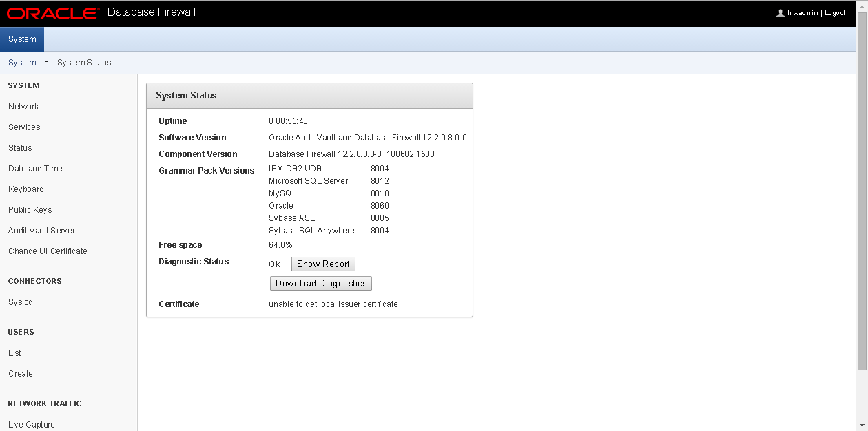Open Keyboard settings
Screen dimensions: 868x431
pos(26,189)
